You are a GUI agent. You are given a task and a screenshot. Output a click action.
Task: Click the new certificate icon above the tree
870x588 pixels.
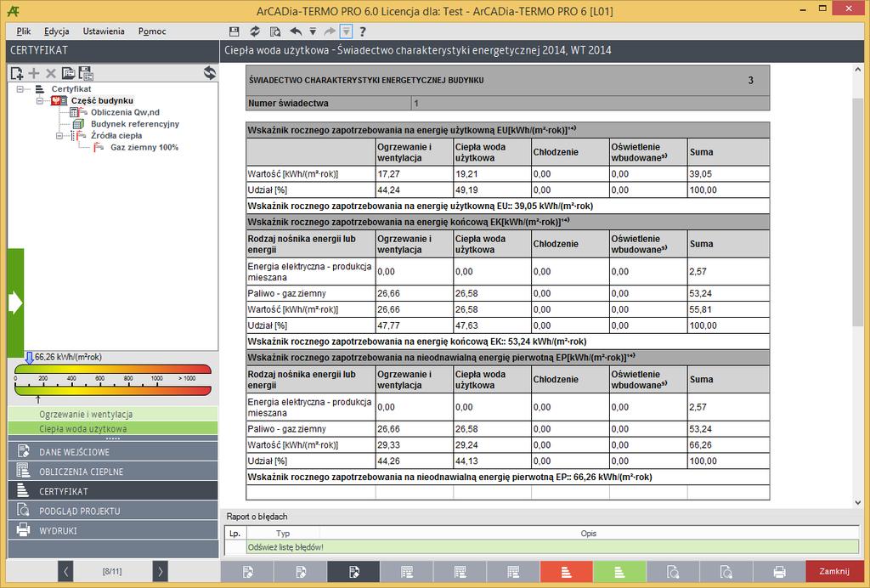(x=17, y=73)
